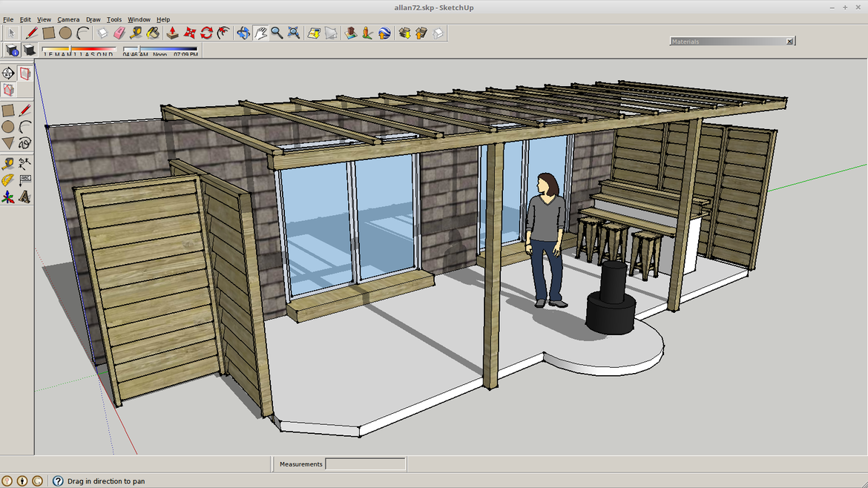868x488 pixels.
Task: Activate the Push/Pull tool
Action: (172, 33)
